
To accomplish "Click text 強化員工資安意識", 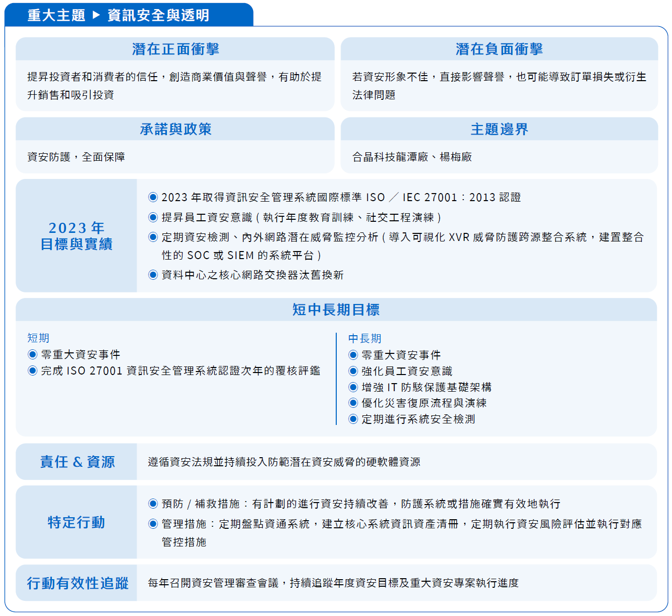I will (407, 371).
